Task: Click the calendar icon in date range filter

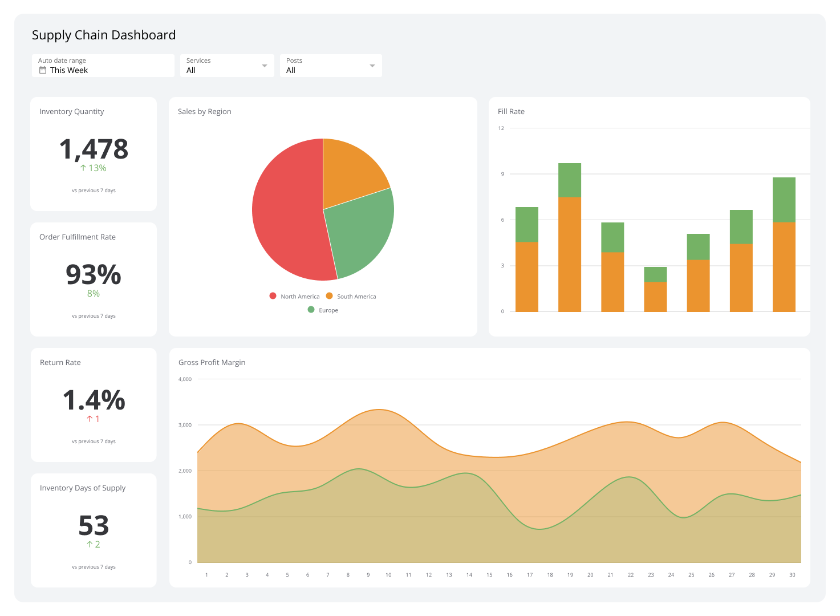Action: pos(43,70)
